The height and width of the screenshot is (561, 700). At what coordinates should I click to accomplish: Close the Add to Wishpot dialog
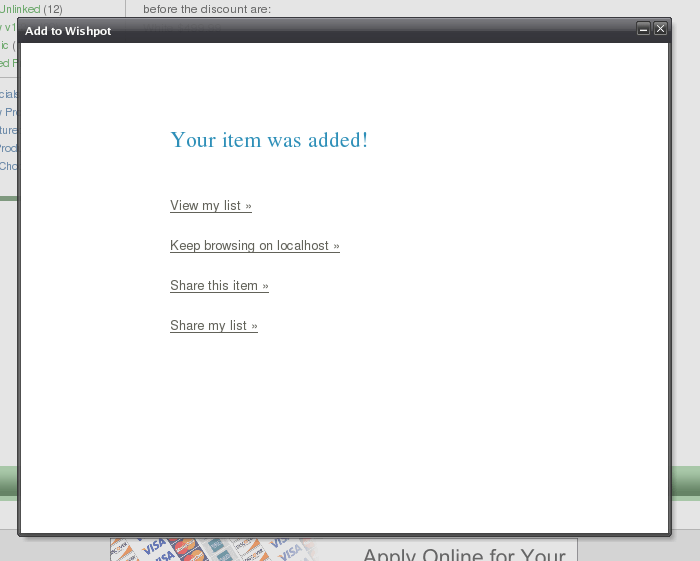tap(660, 29)
